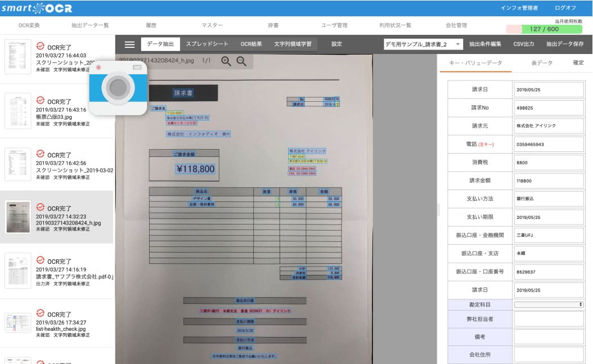Click OCR完了 status icon for 16:44:03 entry

click(41, 46)
